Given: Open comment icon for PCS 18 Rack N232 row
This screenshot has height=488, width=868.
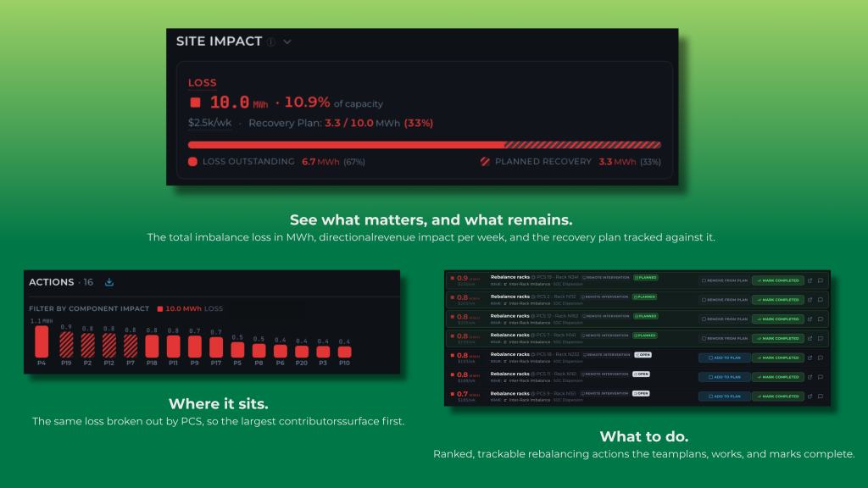Looking at the screenshot, I should click(821, 358).
